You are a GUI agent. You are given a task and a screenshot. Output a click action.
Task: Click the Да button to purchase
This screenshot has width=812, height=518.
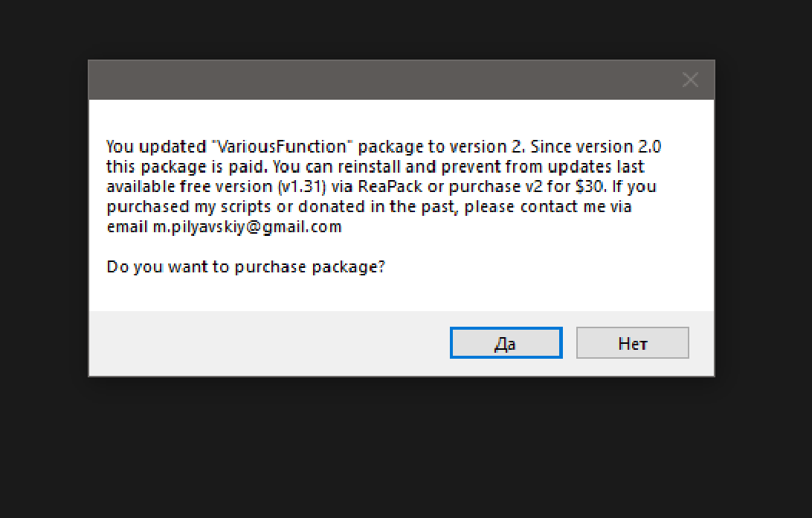(506, 343)
